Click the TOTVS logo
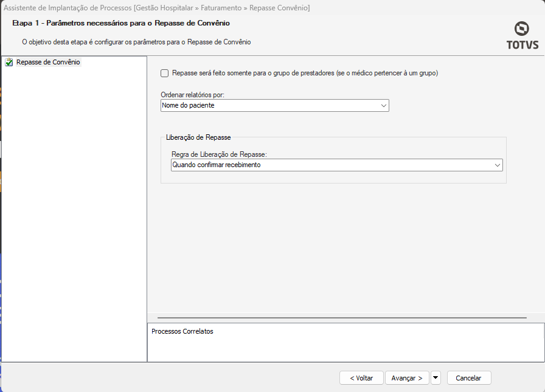The image size is (545, 392). coord(521,35)
